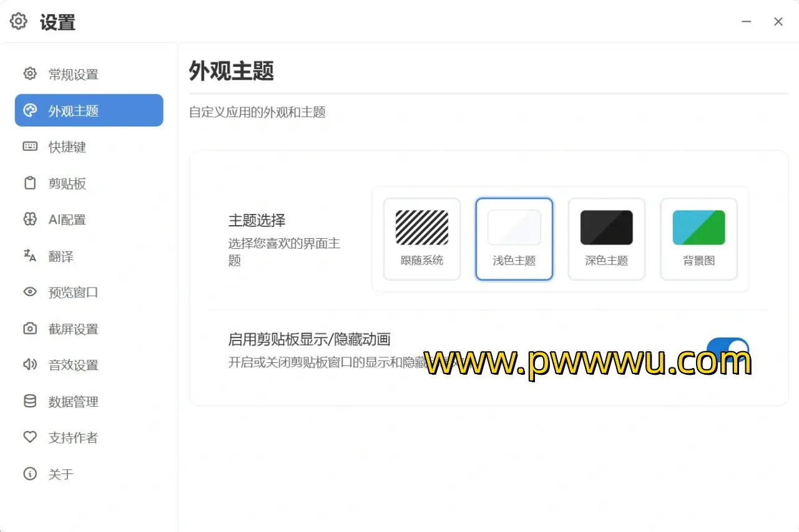Click the speaker icon for 音效设置
The image size is (799, 532).
point(30,365)
